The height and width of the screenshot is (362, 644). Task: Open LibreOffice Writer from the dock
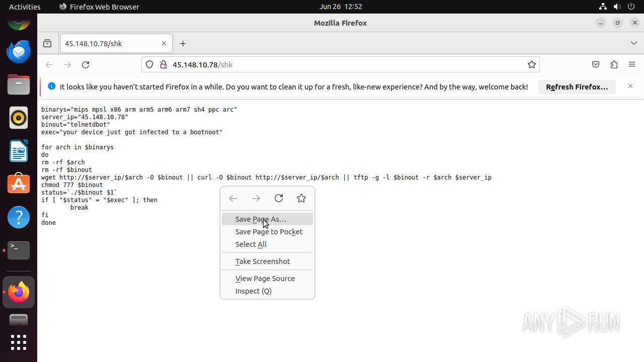point(19,151)
